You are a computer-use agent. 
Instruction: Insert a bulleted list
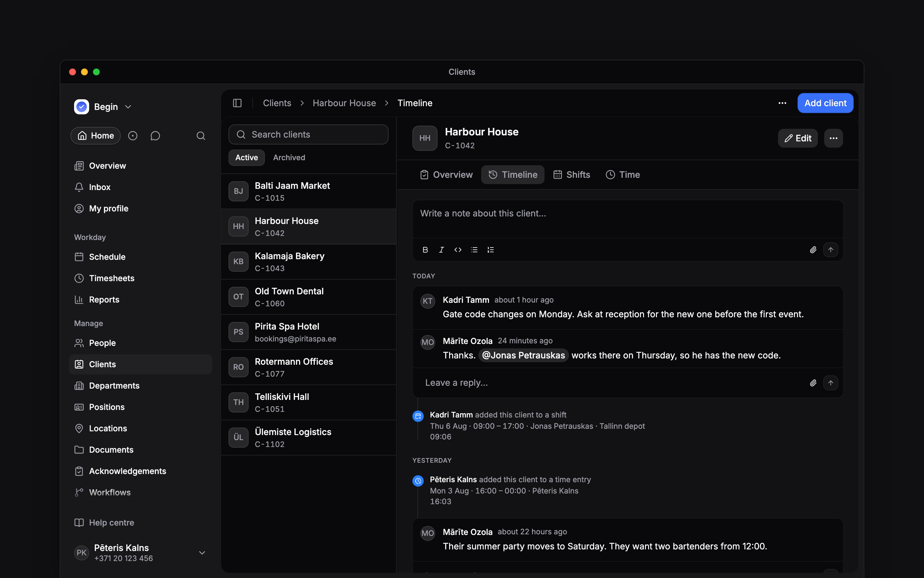pos(474,250)
